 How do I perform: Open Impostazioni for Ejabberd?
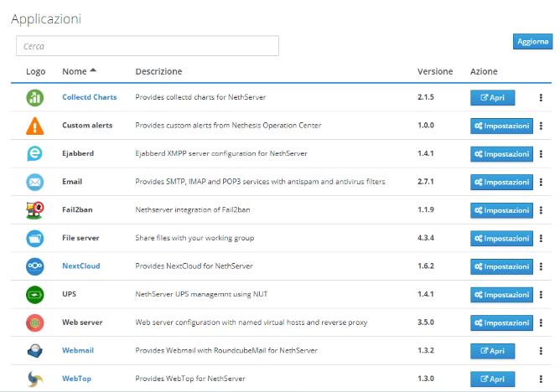pyautogui.click(x=501, y=154)
